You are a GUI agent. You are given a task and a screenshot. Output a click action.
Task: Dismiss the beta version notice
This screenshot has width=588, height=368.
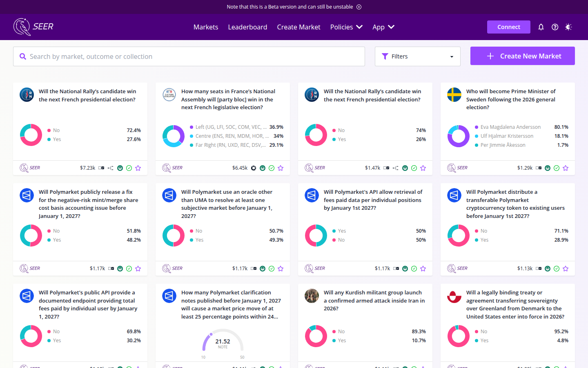pos(359,7)
